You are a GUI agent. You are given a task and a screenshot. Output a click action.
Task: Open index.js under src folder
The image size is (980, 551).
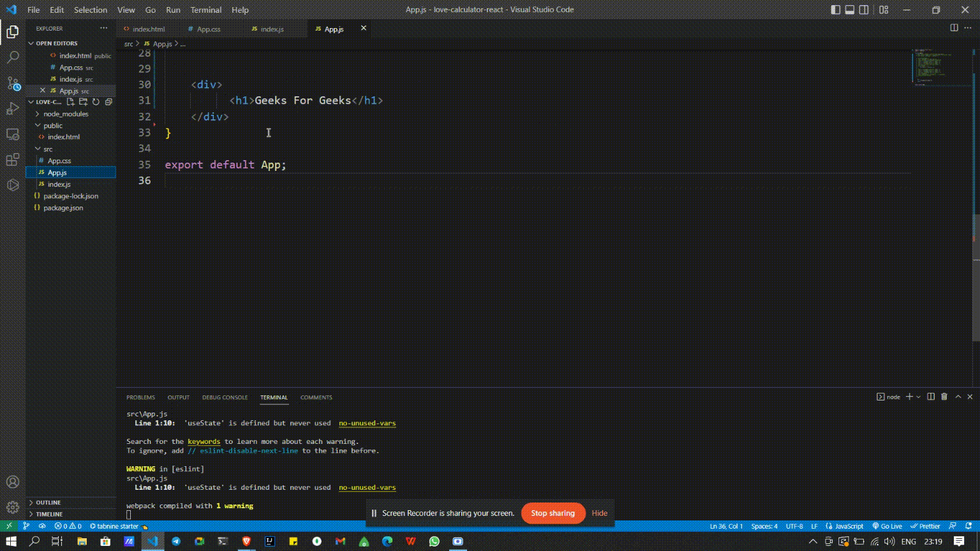[x=59, y=184]
